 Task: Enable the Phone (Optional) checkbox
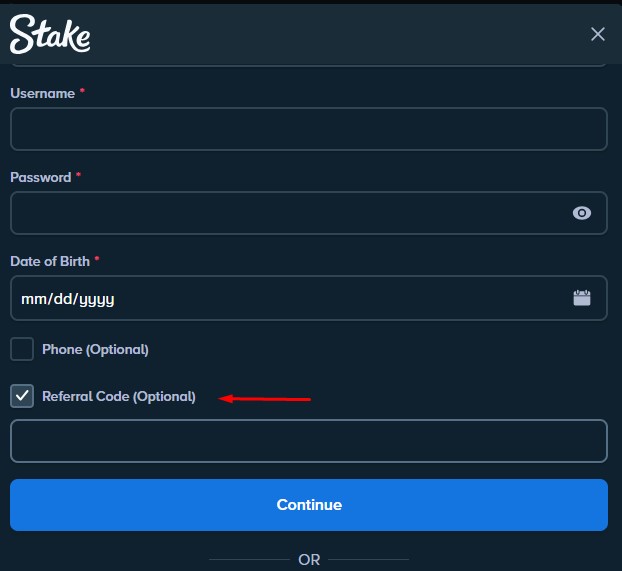pos(22,349)
